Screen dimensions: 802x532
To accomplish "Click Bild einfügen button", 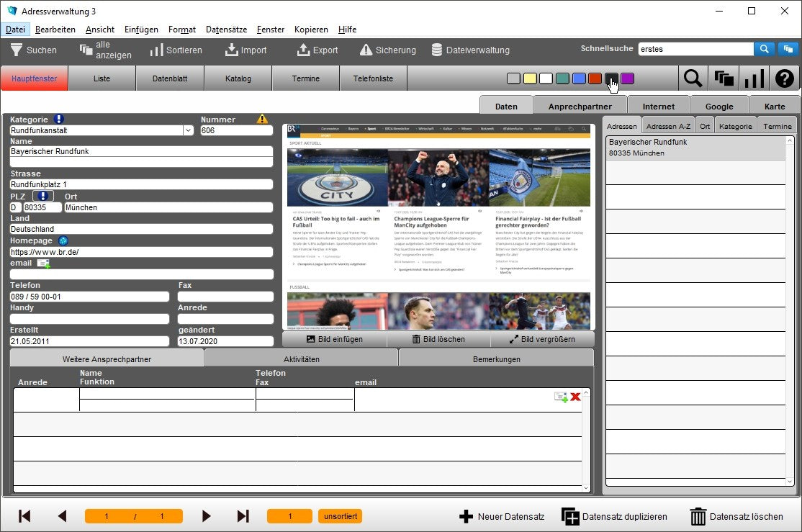I will point(334,339).
